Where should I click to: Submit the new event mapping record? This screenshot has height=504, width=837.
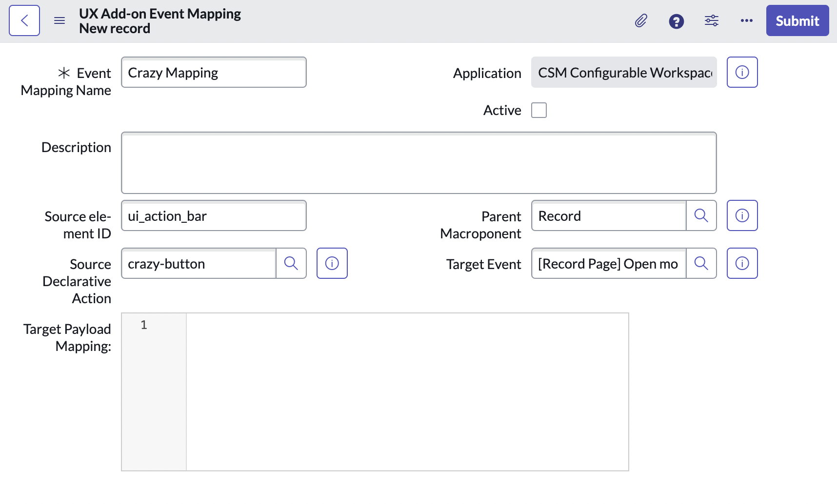[x=797, y=20]
